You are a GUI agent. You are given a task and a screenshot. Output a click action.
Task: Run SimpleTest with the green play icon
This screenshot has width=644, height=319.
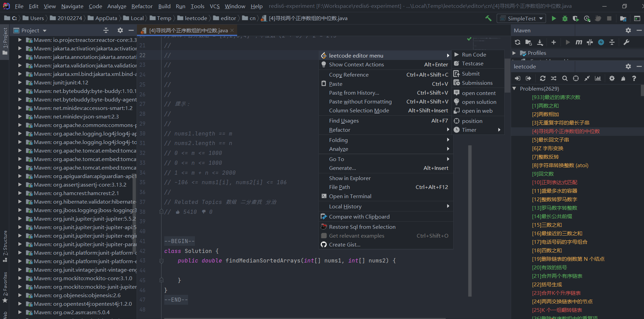[554, 18]
